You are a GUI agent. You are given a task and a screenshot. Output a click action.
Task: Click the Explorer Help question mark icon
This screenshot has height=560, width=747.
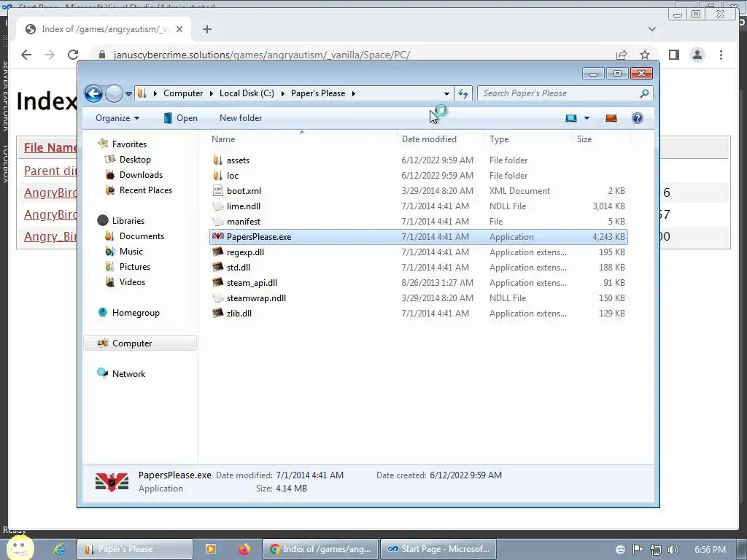(638, 118)
